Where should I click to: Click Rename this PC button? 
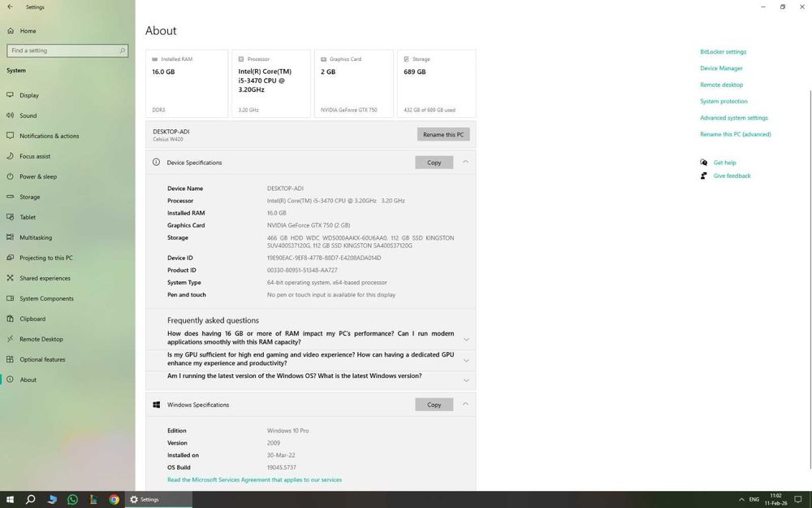443,135
